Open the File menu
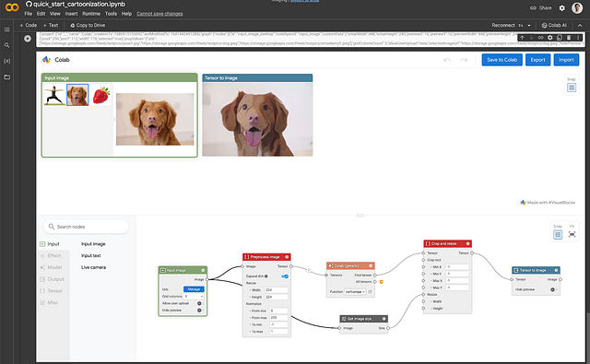590x364 pixels. click(x=29, y=14)
